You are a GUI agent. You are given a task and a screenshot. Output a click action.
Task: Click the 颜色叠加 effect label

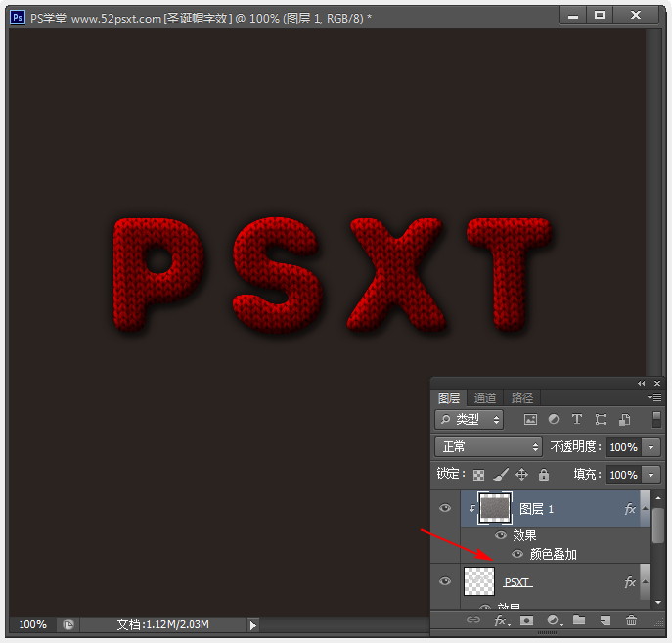coord(554,554)
